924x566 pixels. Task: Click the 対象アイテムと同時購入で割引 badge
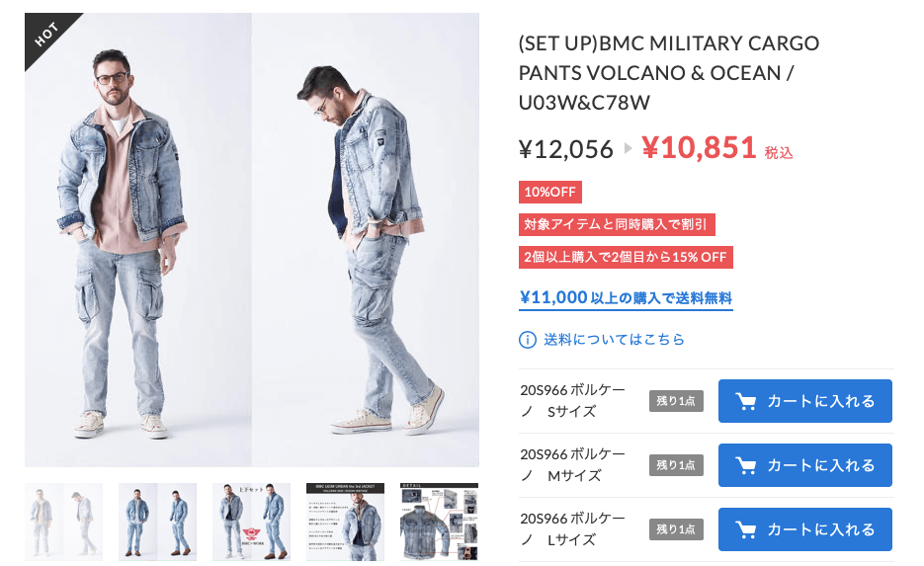617,224
